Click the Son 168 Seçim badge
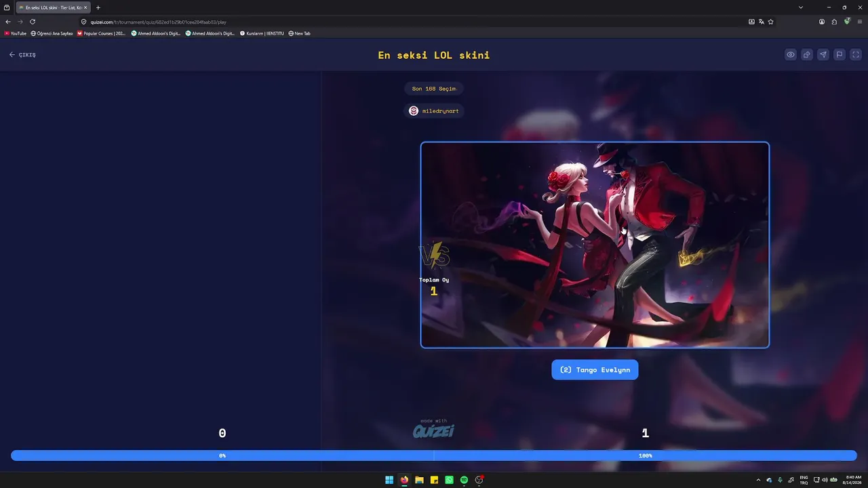This screenshot has height=488, width=868. (x=434, y=89)
